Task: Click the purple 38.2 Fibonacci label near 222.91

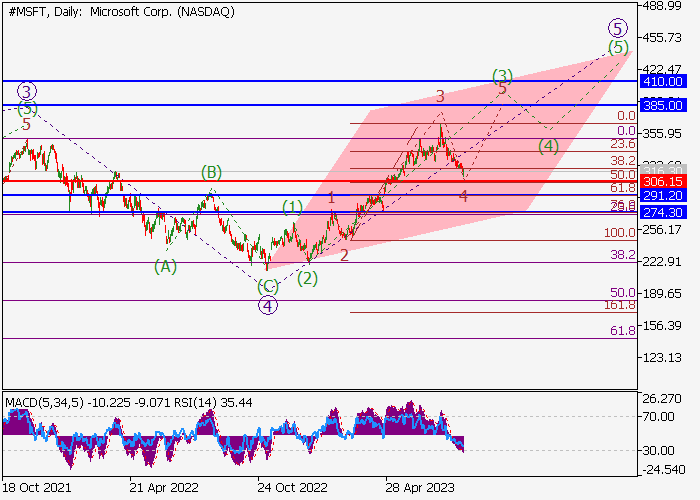Action: (623, 255)
